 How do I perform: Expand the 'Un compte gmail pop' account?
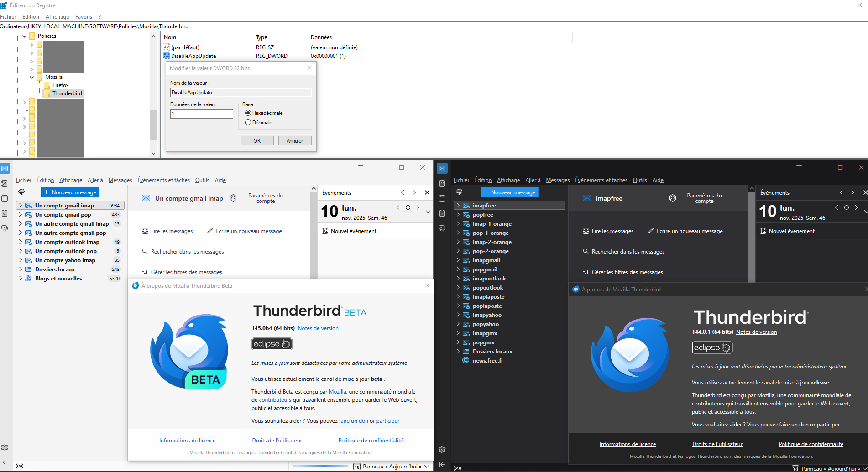pos(21,215)
